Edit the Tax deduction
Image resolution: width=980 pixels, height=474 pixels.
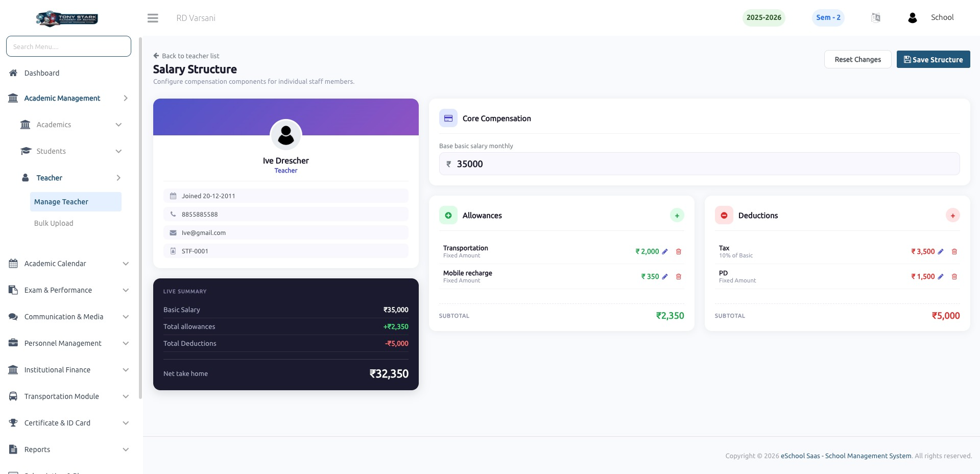941,251
